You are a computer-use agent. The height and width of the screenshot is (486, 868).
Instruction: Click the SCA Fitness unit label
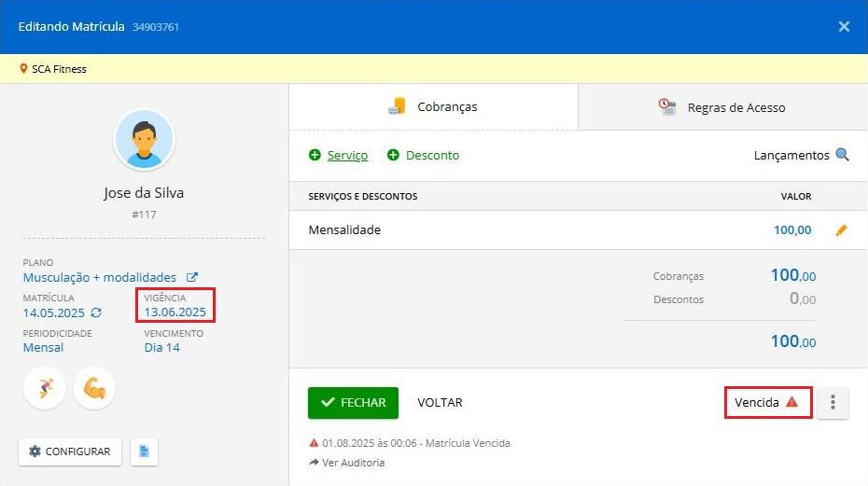[x=59, y=69]
